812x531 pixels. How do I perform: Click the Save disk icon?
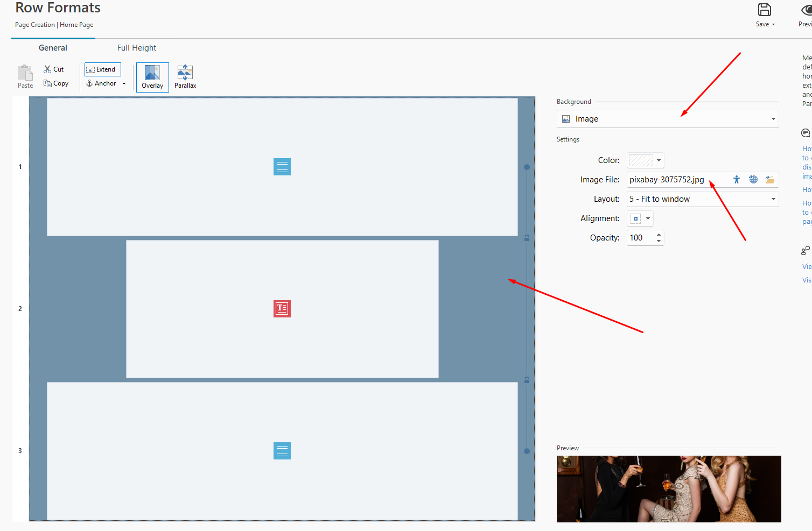point(764,10)
